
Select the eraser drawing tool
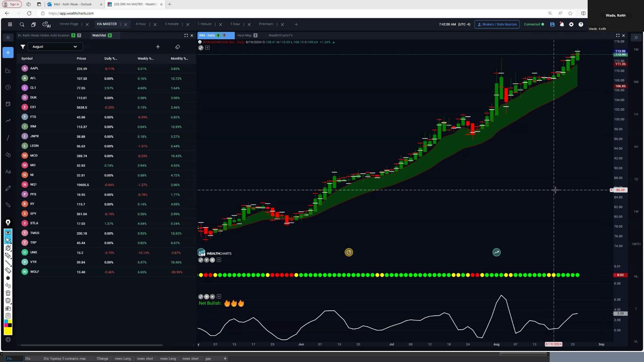click(x=8, y=270)
